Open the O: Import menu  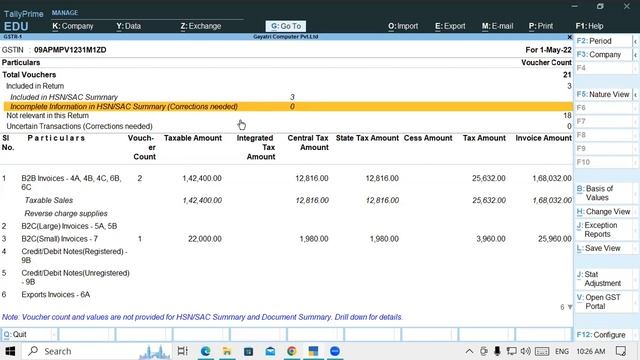coord(403,26)
